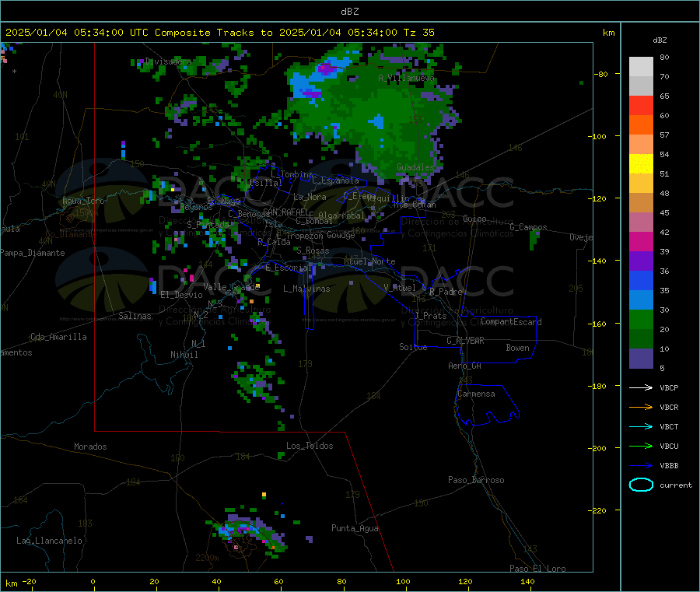Click the 'Paso_Barroso' map label
The width and height of the screenshot is (700, 592).
click(476, 480)
